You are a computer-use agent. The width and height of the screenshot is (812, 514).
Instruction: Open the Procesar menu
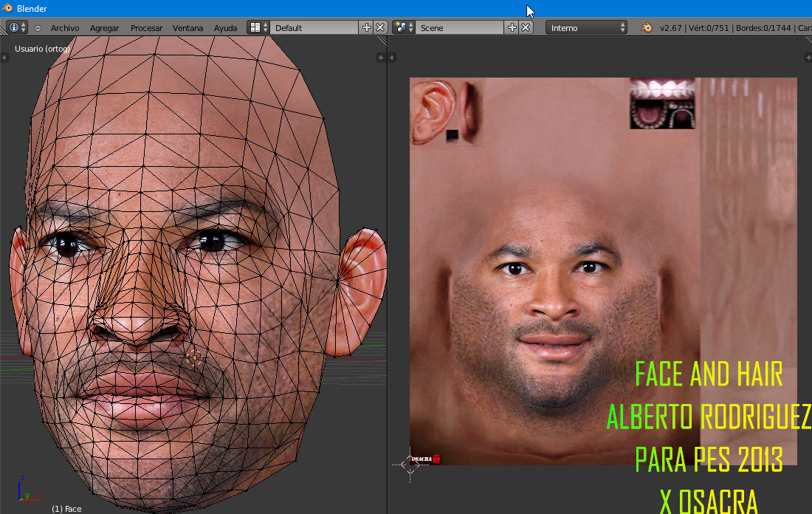[x=146, y=28]
